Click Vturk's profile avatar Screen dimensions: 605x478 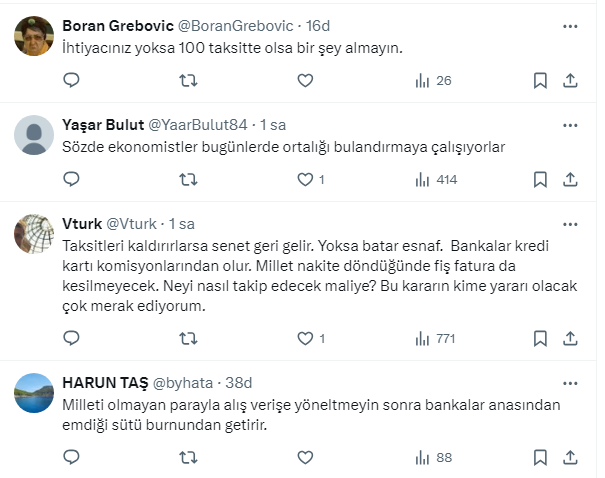(x=36, y=233)
